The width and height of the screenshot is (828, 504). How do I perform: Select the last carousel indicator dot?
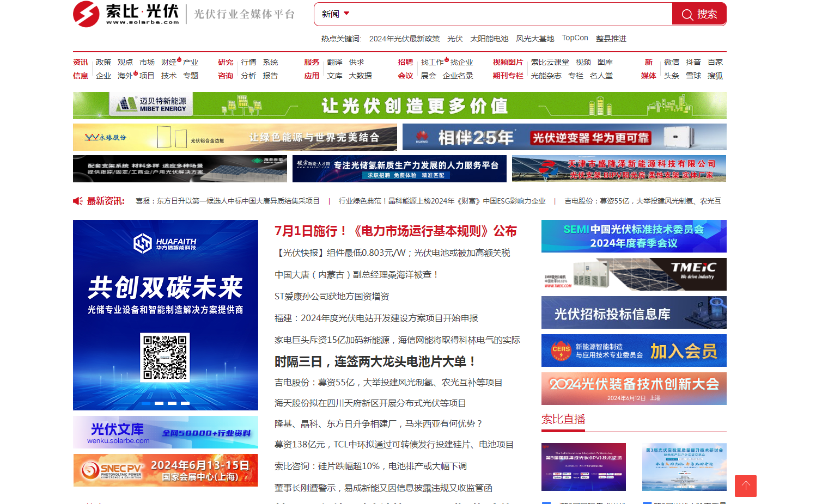[185, 403]
